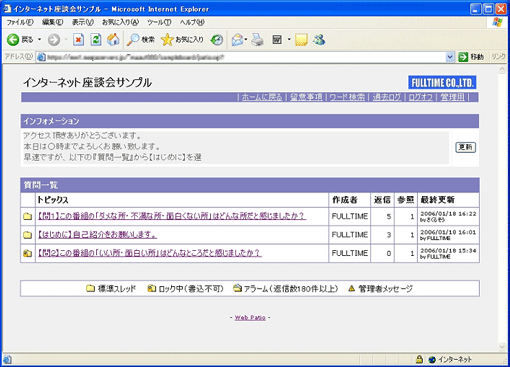This screenshot has width=510, height=367.
Task: Expand the Edit icon dropdown arrow
Action: click(289, 40)
